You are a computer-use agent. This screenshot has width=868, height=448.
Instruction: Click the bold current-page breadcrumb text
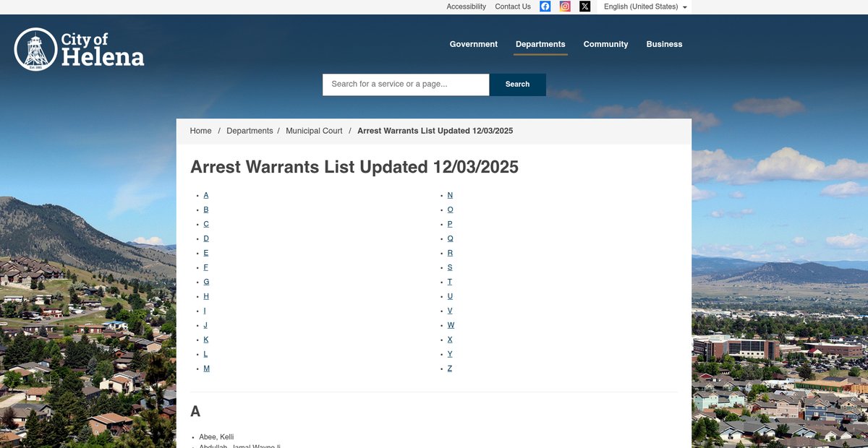click(x=435, y=131)
